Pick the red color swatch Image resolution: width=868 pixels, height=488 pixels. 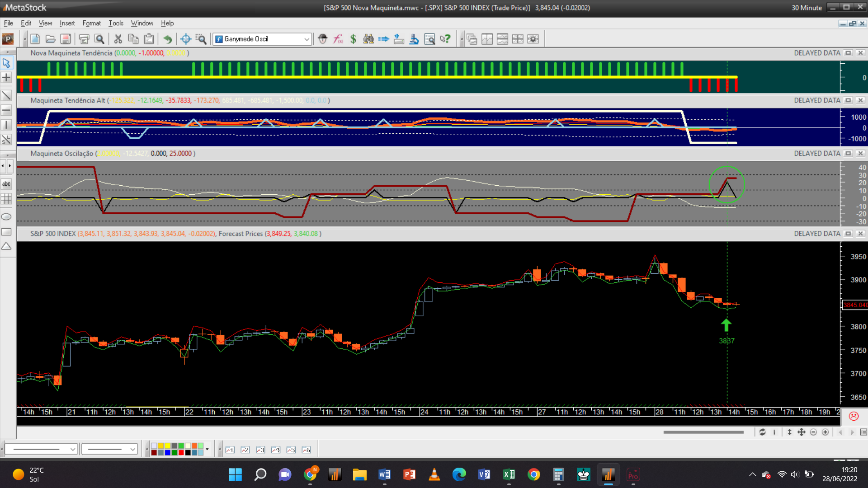[x=181, y=452]
